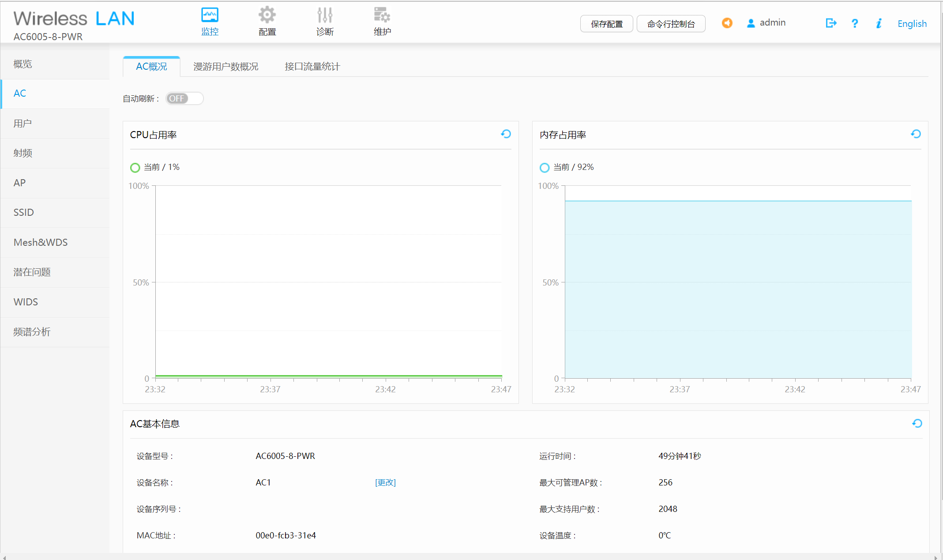This screenshot has width=943, height=560.
Task: Select 射频 in the sidebar
Action: pos(55,153)
